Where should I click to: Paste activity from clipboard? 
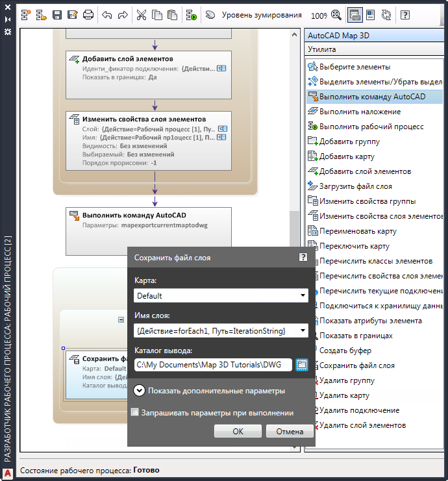(x=173, y=15)
